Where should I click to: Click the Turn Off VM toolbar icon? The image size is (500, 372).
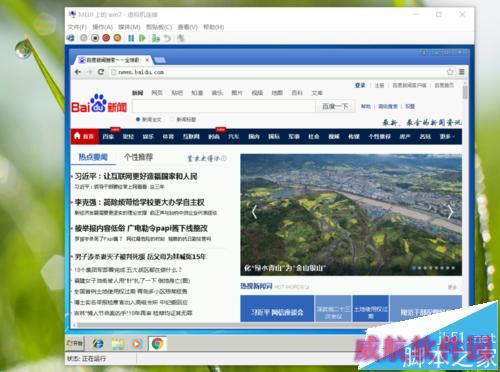tap(95, 38)
